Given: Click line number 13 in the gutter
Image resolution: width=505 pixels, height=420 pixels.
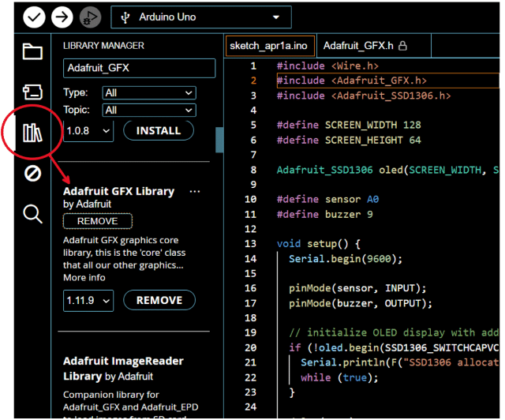Looking at the screenshot, I should click(251, 244).
